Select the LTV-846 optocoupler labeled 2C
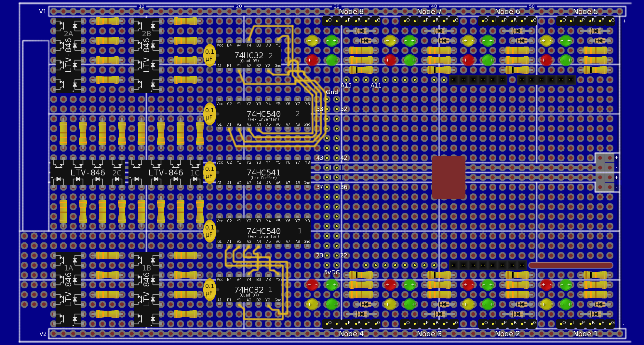Viewport: 644px width, 345px height. (x=88, y=172)
